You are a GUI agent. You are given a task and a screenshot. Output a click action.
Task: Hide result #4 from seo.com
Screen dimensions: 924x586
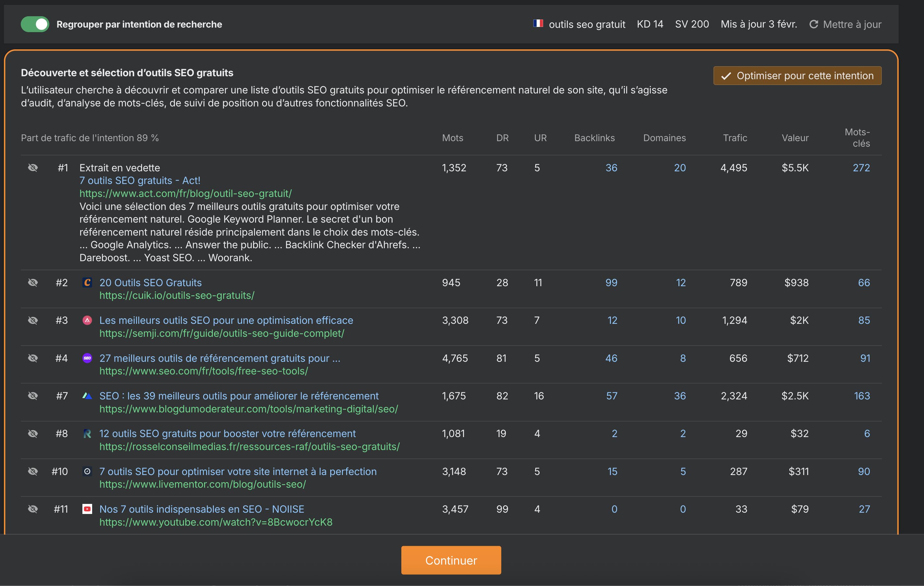[33, 358]
